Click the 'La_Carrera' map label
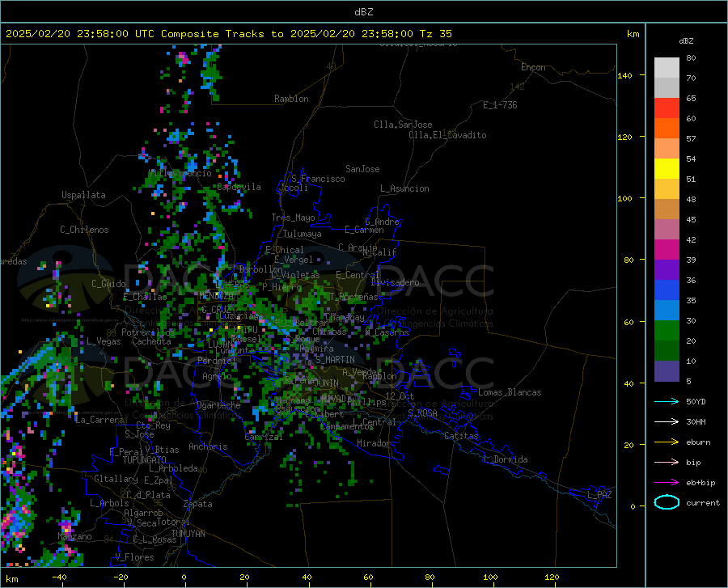 [99, 420]
